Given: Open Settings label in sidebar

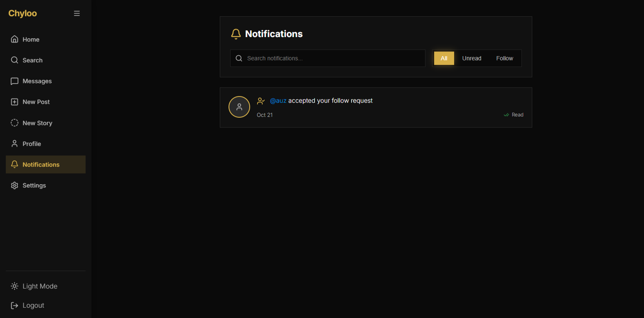Looking at the screenshot, I should (34, 185).
